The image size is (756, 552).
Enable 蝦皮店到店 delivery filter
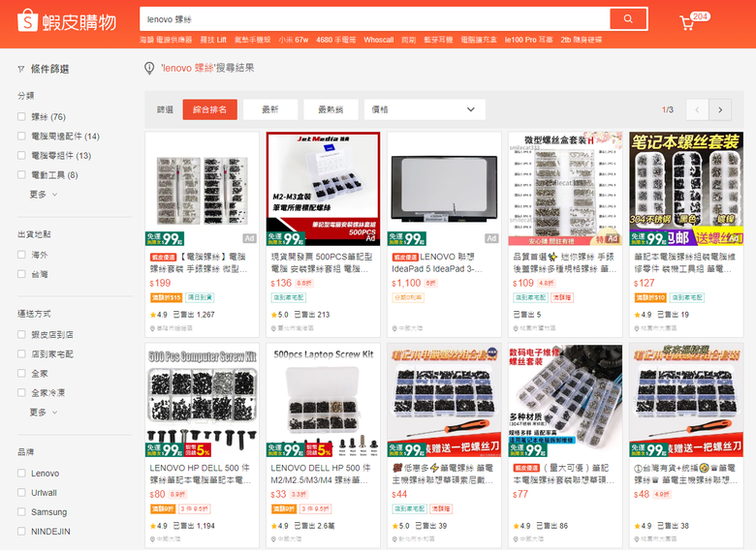click(x=21, y=334)
